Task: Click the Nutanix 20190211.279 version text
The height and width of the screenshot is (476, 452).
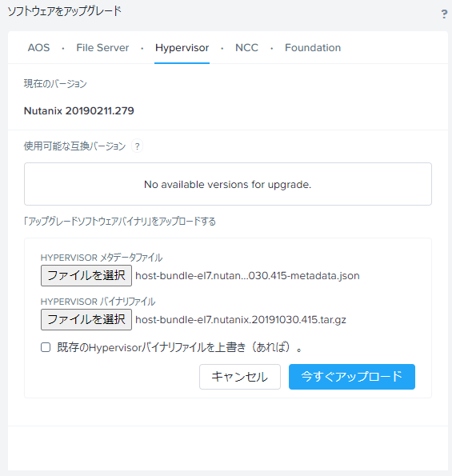Action: point(79,111)
